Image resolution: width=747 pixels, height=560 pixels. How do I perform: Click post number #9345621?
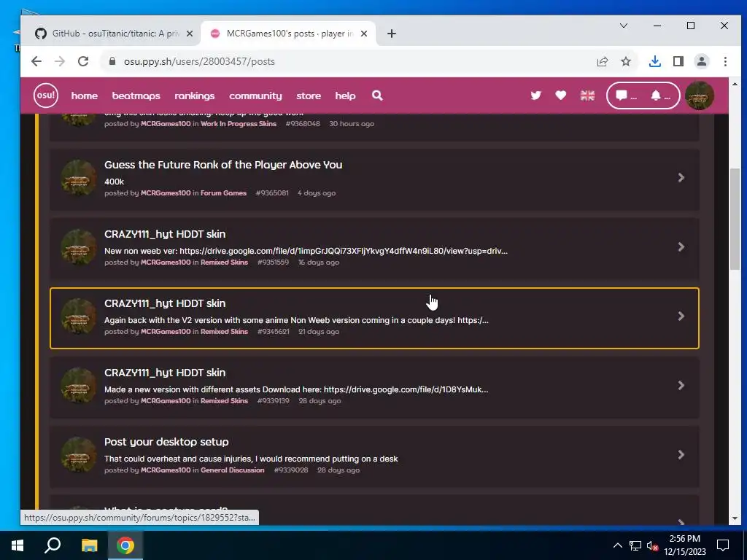(273, 332)
